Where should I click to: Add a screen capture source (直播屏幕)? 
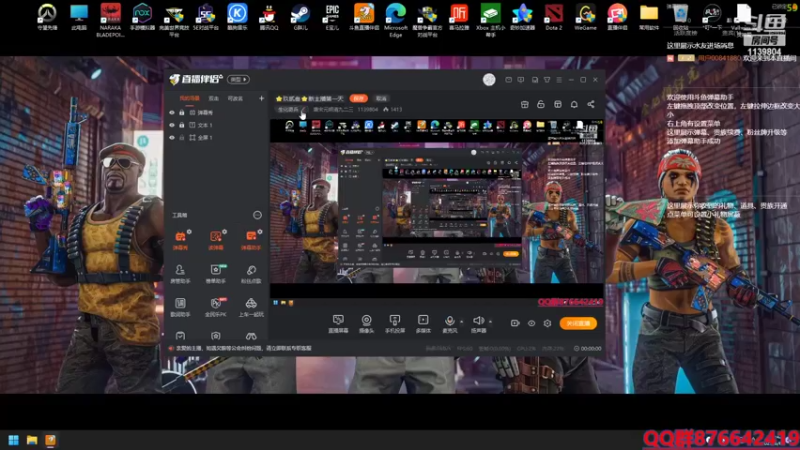point(338,324)
